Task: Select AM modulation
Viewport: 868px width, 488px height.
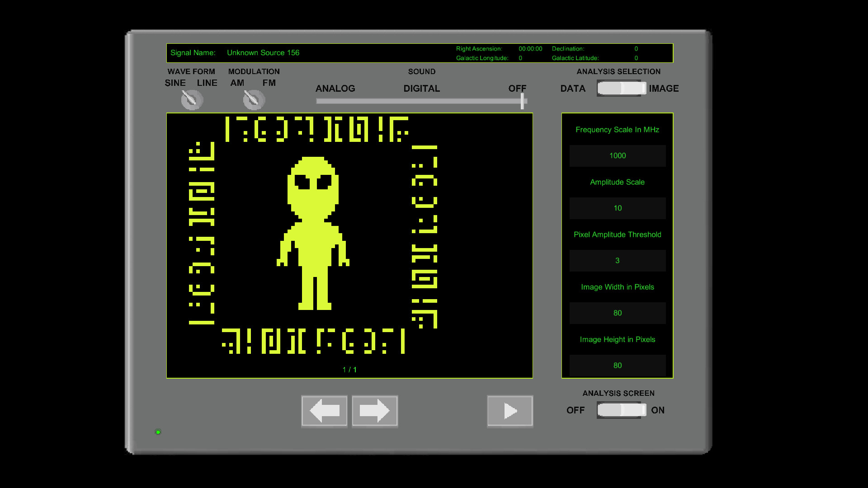Action: tap(237, 83)
